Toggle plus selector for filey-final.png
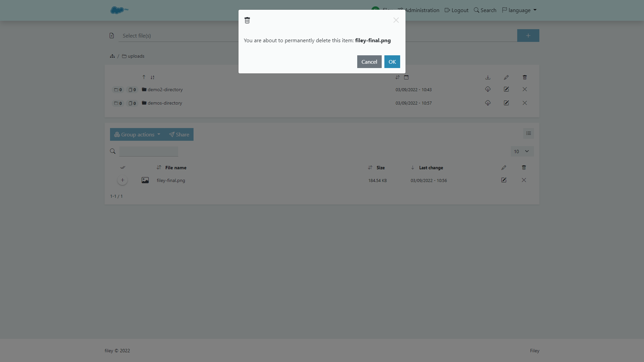The image size is (644, 362). click(x=122, y=180)
